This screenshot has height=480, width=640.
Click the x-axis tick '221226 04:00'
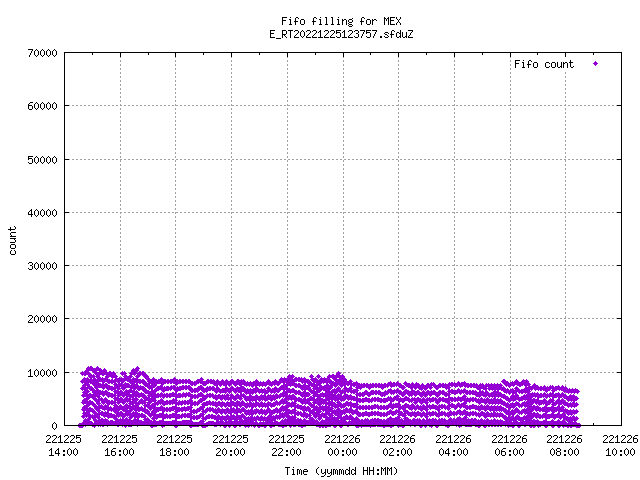[x=453, y=446]
